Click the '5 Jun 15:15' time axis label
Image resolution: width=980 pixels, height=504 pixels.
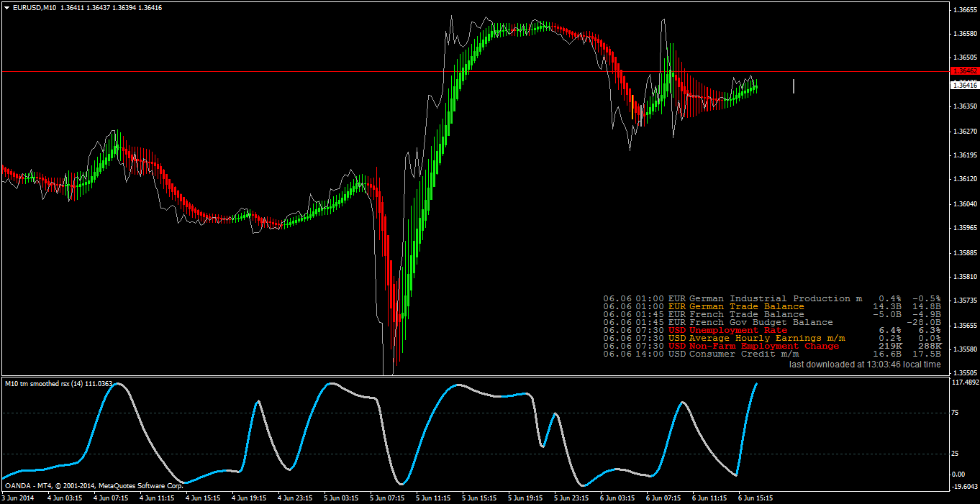pyautogui.click(x=479, y=498)
